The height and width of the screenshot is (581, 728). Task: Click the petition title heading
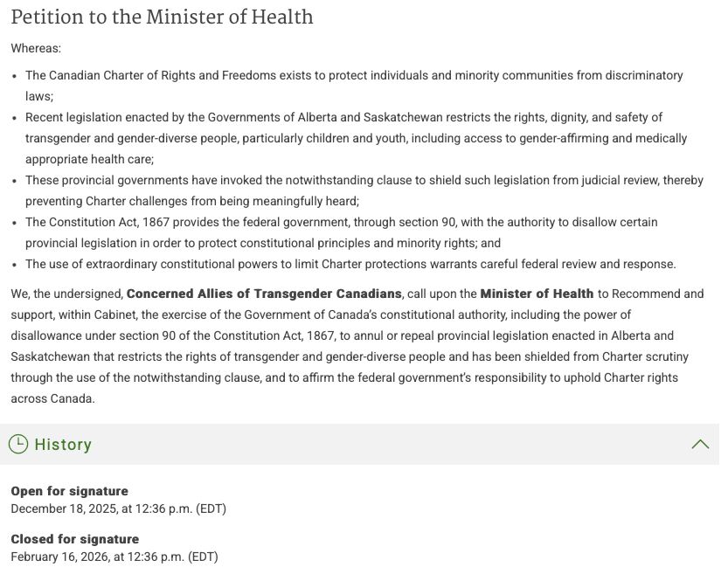tap(161, 17)
